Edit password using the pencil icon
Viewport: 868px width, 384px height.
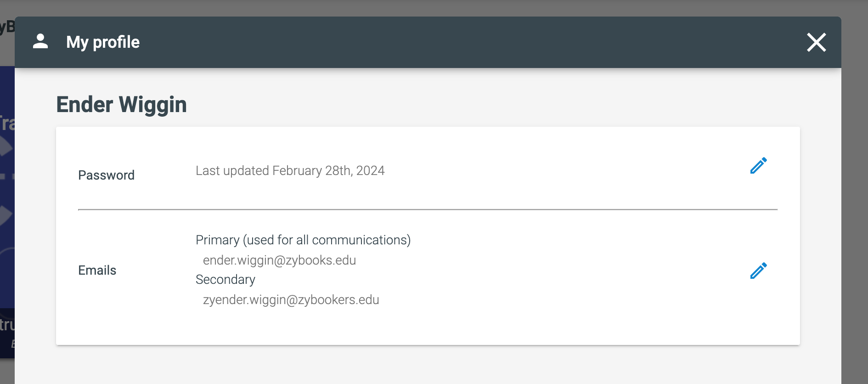758,166
